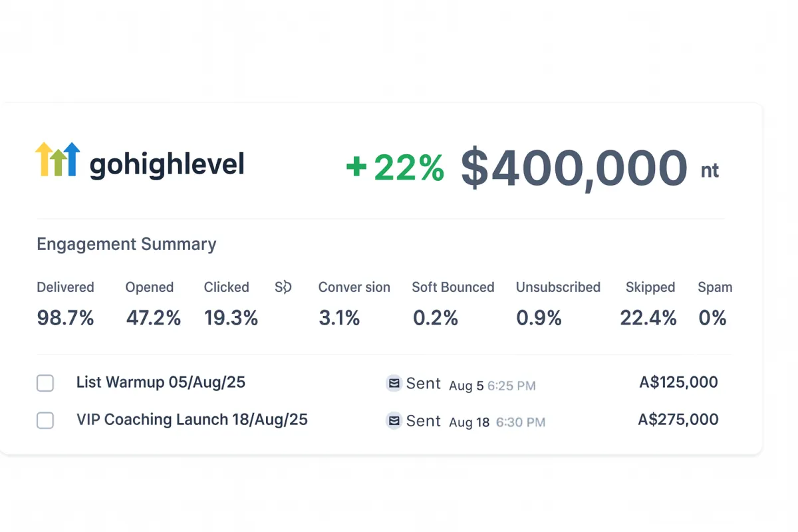Select the Opened 47.2% metric

point(153,318)
